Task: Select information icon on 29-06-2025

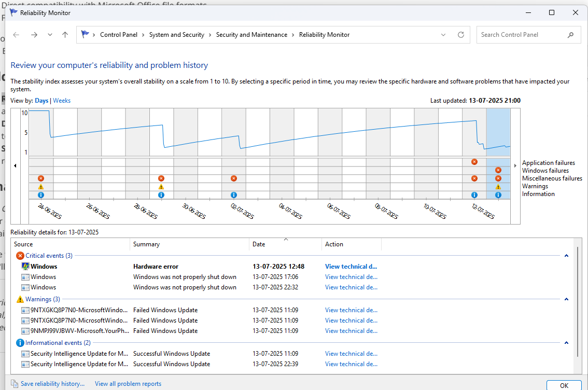Action: click(161, 195)
